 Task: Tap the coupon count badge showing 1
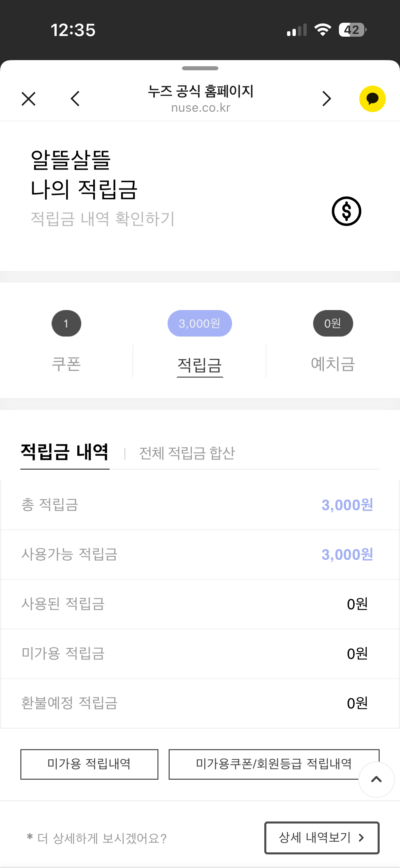pyautogui.click(x=66, y=323)
